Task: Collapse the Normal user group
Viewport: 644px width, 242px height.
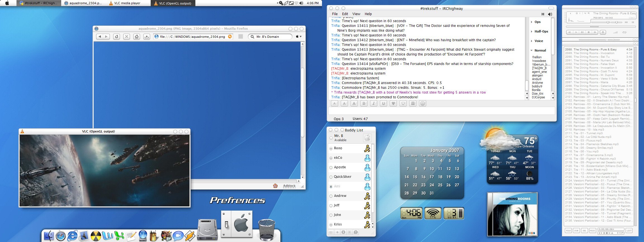Action: [x=532, y=50]
